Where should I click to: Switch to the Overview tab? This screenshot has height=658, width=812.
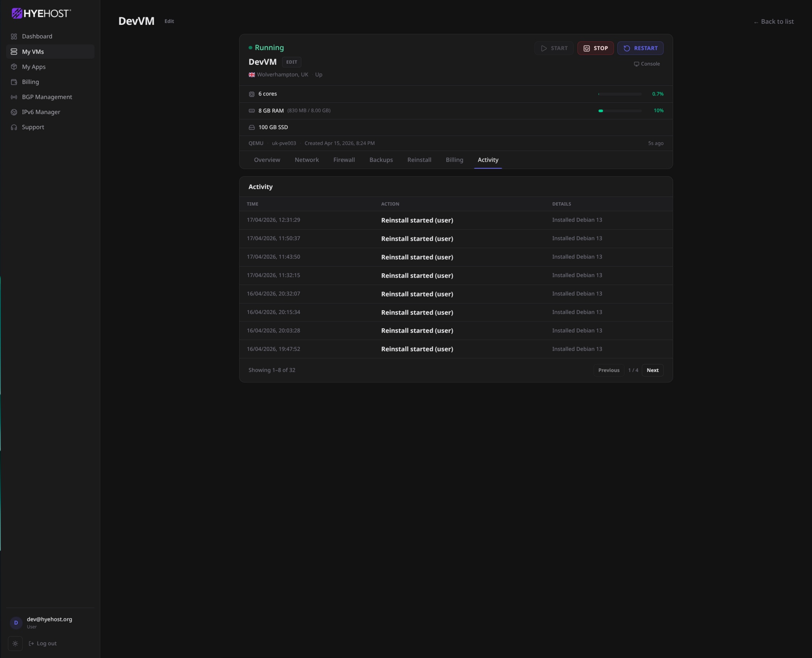(x=267, y=160)
